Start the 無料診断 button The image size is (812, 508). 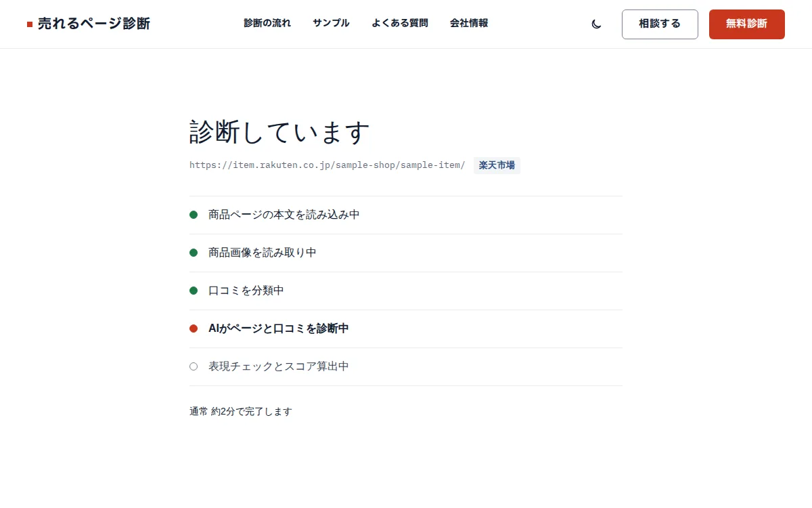click(747, 24)
